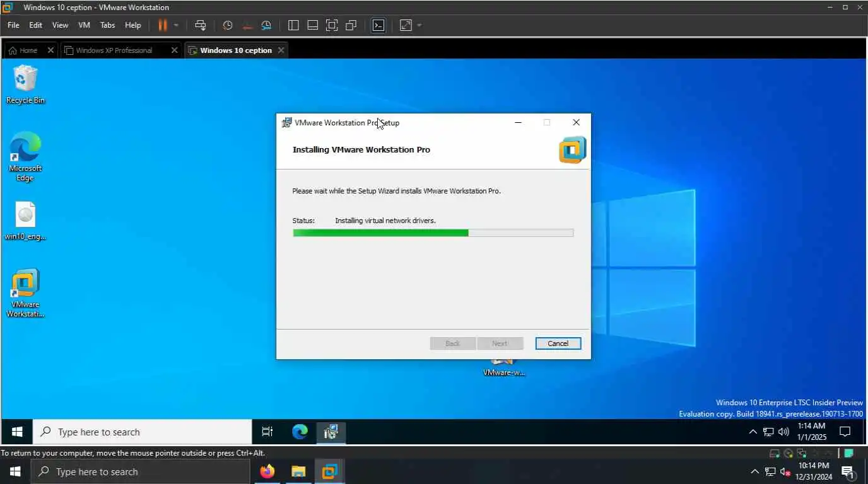Click the VMware logo in Setup header
The height and width of the screenshot is (484, 868).
point(573,150)
